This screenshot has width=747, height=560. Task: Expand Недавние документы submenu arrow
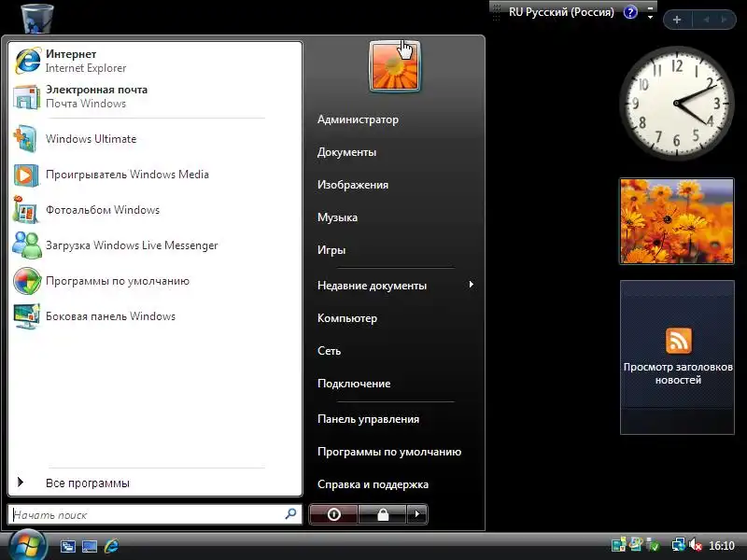(x=471, y=285)
